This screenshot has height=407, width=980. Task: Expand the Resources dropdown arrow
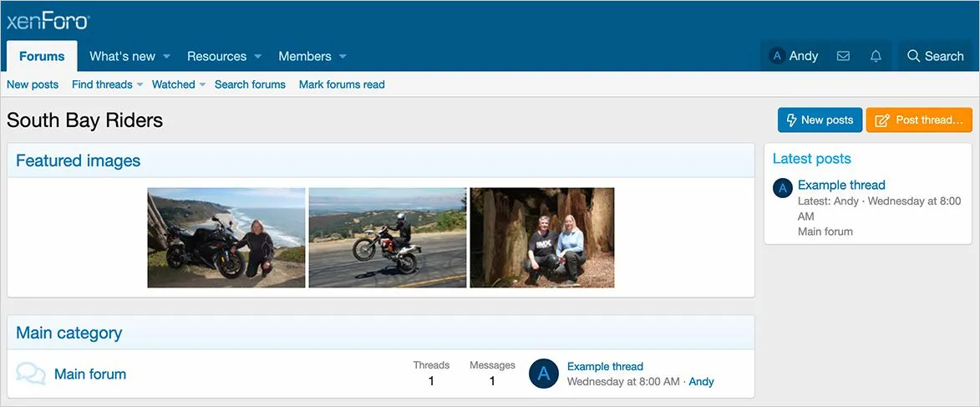coord(257,57)
